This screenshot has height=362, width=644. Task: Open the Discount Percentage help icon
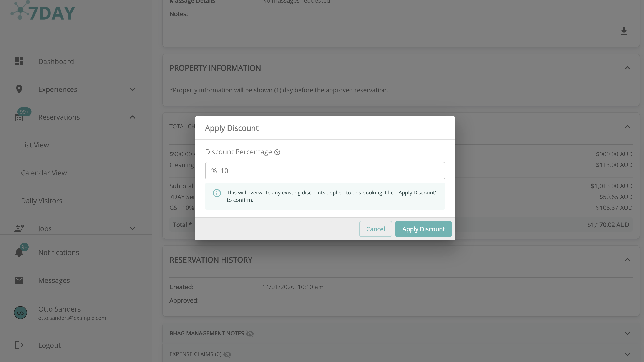[x=277, y=152]
